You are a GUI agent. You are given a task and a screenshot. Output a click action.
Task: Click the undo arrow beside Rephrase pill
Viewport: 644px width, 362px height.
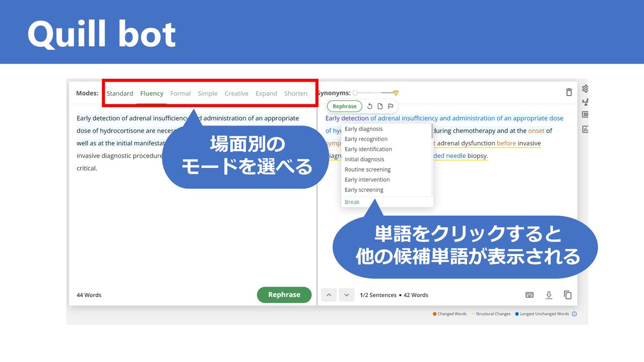point(370,106)
